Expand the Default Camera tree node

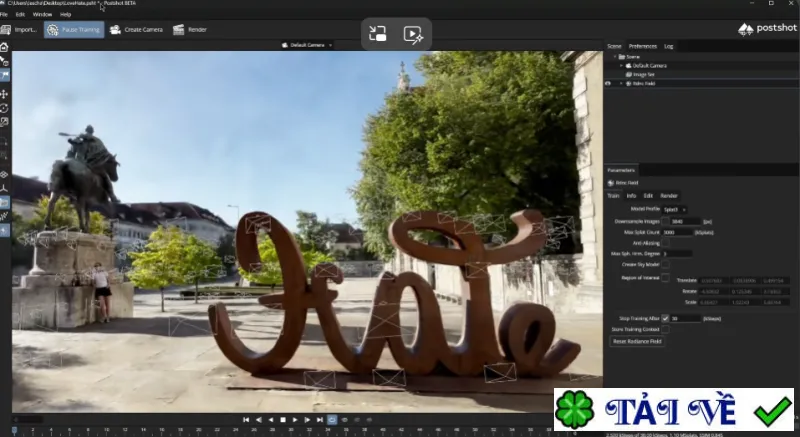[x=621, y=66]
